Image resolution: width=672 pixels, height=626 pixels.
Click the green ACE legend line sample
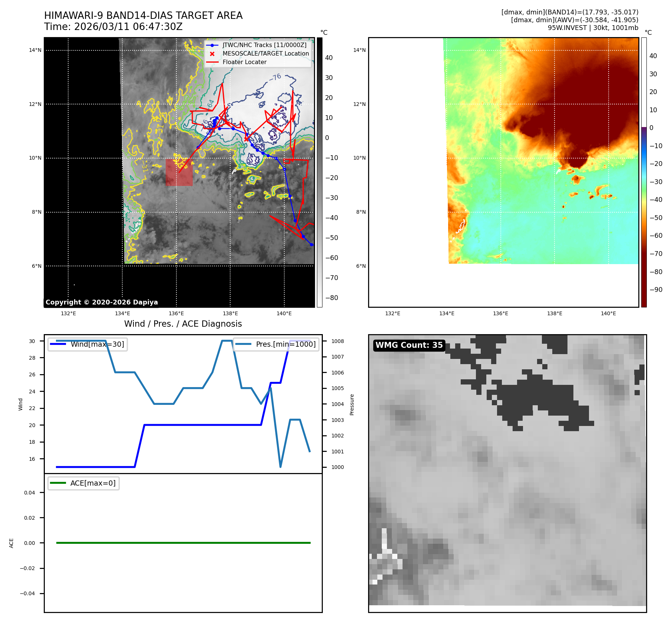[x=58, y=483]
